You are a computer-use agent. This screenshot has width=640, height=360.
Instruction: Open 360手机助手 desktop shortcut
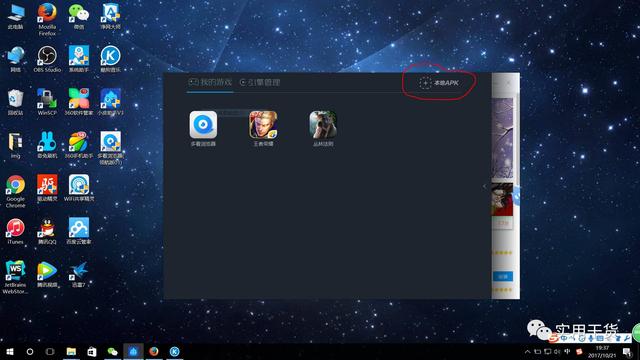click(x=79, y=145)
